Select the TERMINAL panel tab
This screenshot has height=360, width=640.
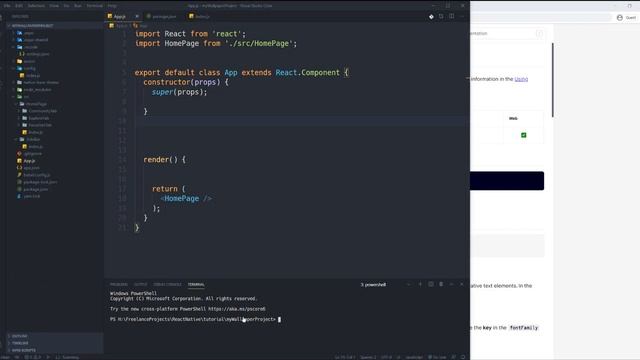pyautogui.click(x=196, y=284)
